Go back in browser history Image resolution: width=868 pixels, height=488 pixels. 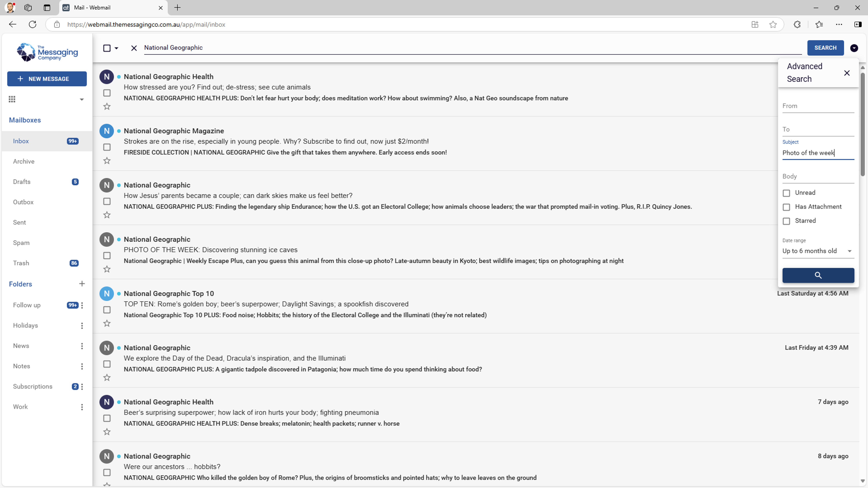[x=12, y=24]
